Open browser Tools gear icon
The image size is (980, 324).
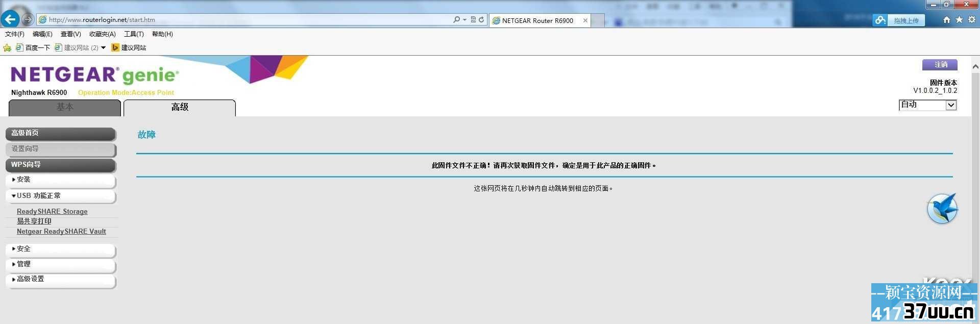pyautogui.click(x=971, y=19)
